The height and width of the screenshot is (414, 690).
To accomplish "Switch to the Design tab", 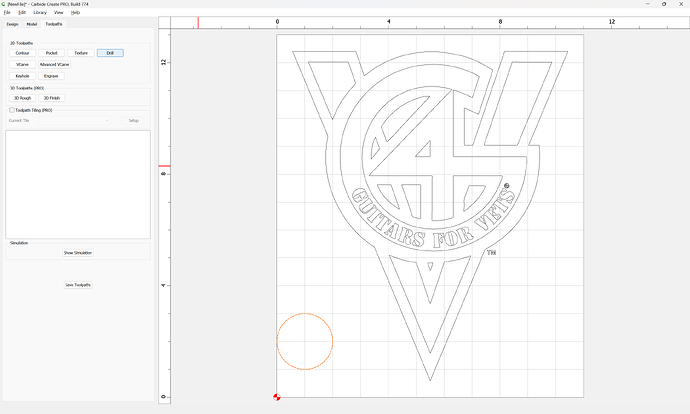I will [12, 24].
